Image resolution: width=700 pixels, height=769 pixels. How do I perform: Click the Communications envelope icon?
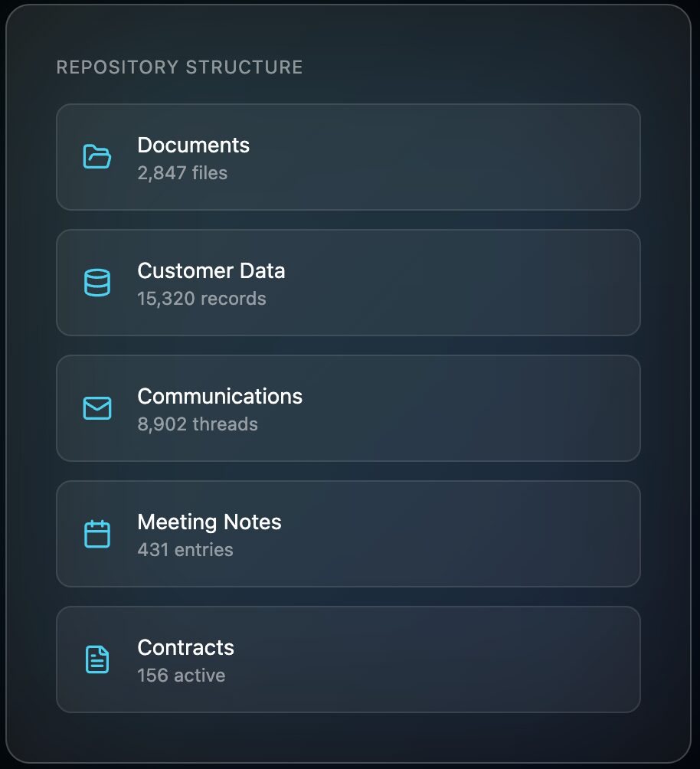[x=97, y=408]
